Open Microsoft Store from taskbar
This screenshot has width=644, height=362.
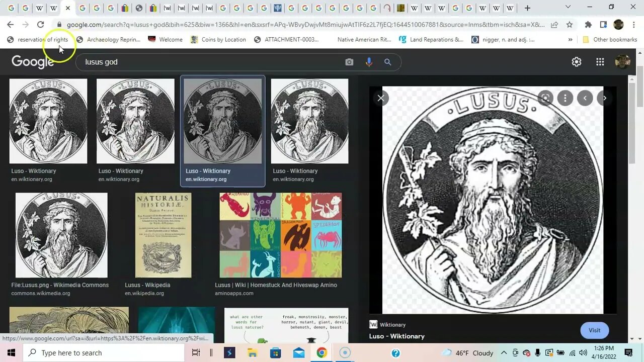point(275,353)
